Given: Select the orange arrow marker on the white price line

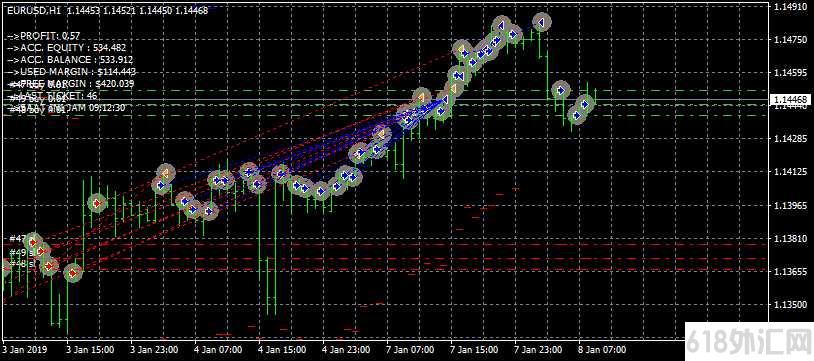Looking at the screenshot, I should point(422,98).
